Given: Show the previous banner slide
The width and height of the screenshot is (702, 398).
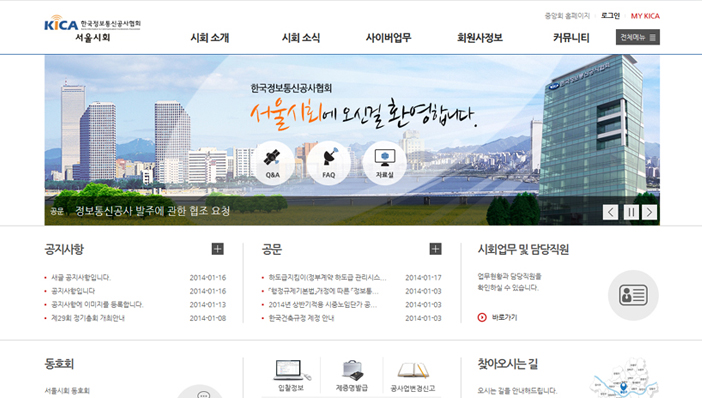Looking at the screenshot, I should pos(611,212).
